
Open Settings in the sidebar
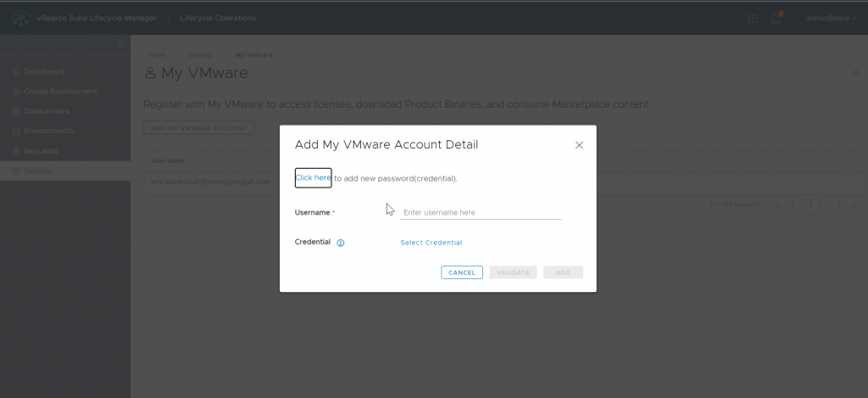pos(39,171)
